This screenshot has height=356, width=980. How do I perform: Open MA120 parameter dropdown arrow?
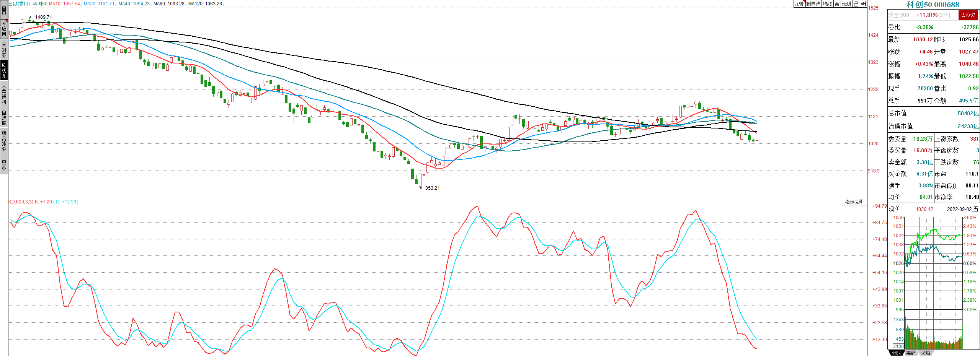click(x=224, y=4)
